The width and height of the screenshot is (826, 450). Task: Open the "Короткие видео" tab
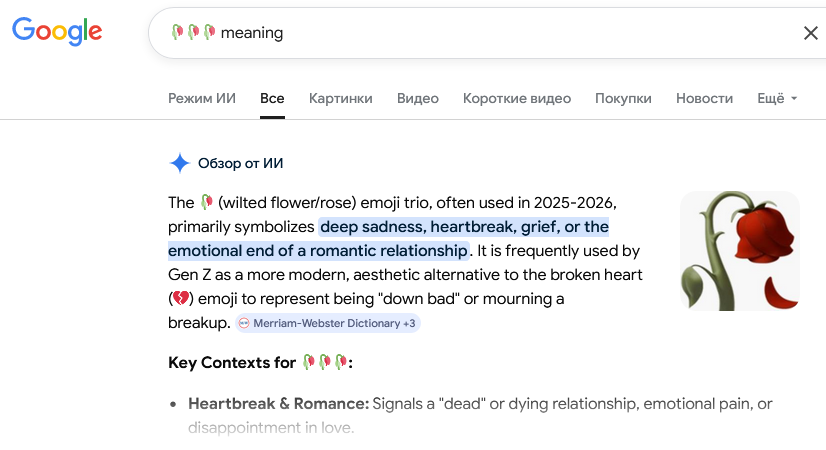coord(517,98)
